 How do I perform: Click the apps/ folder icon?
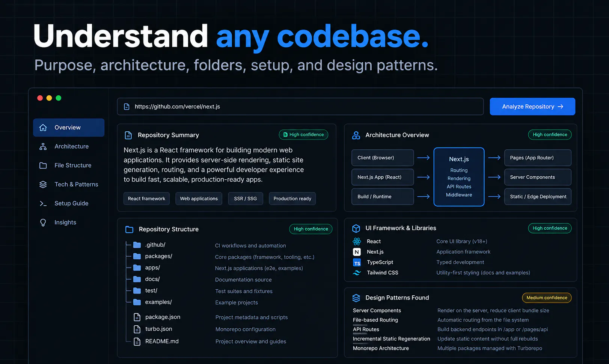click(x=137, y=268)
